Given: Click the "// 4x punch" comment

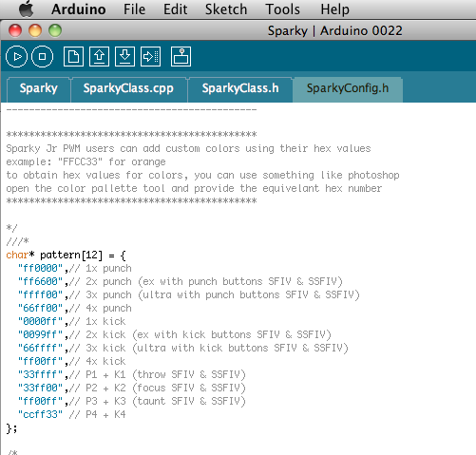Looking at the screenshot, I should 100,309.
